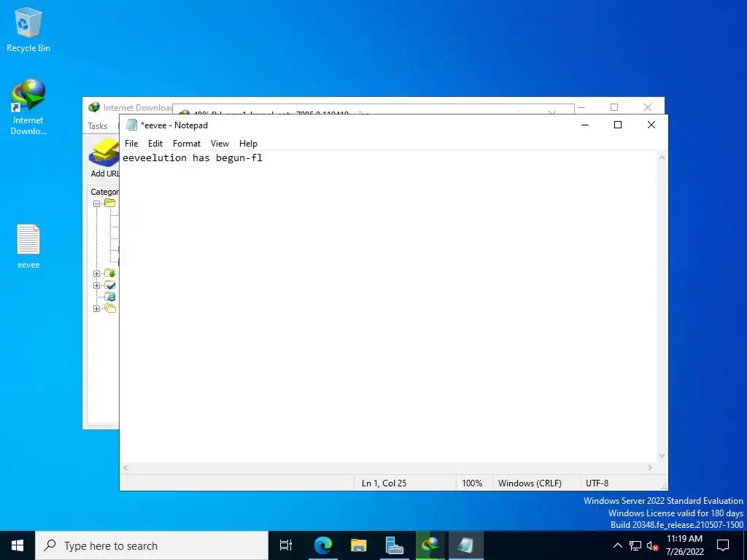Select the Internet Explorer grabber folder in IDM tree

coord(110,297)
